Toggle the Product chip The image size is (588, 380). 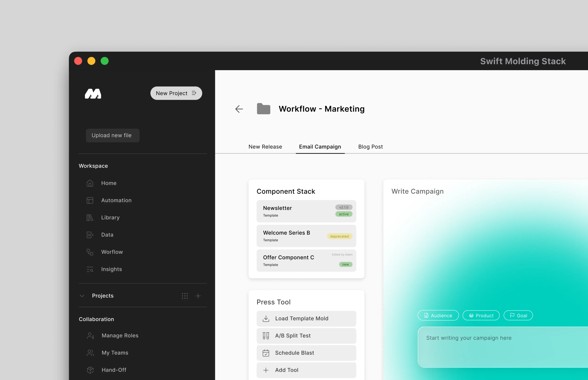(481, 315)
